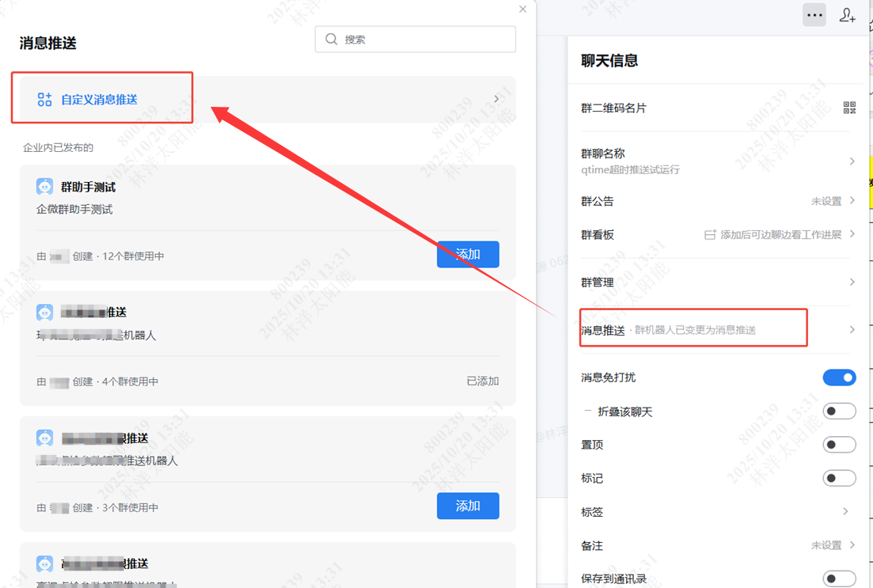Image resolution: width=873 pixels, height=588 pixels.
Task: Click 企微群助手测试 description
Action: tap(74, 210)
